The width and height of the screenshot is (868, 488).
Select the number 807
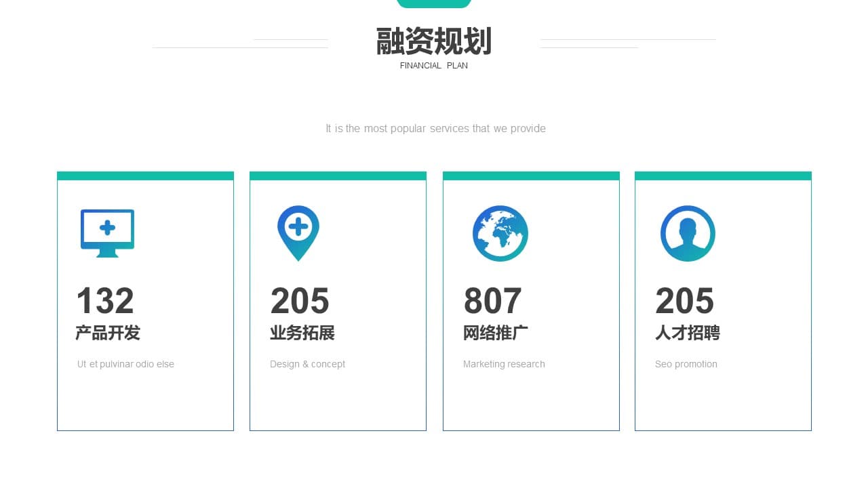click(x=493, y=301)
